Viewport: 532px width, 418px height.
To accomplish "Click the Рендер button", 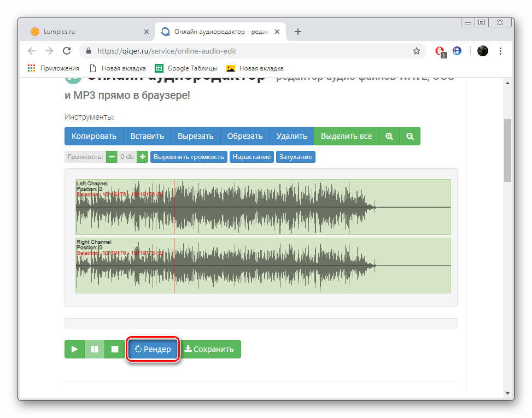I will pyautogui.click(x=153, y=349).
